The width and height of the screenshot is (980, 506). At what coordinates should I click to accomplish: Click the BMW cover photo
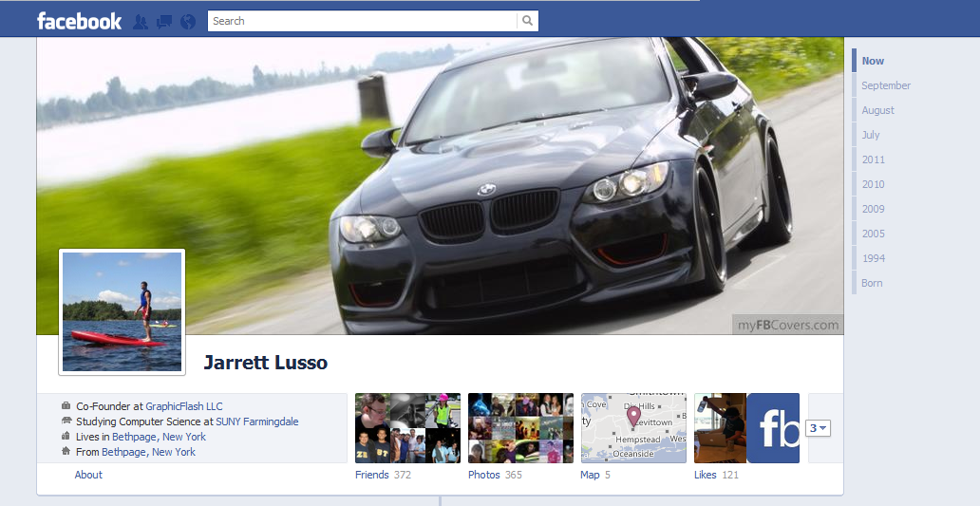pyautogui.click(x=440, y=185)
